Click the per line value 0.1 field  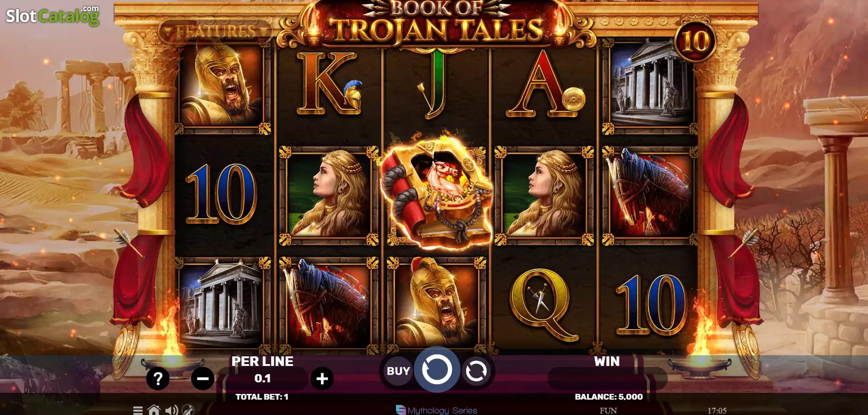pos(262,378)
